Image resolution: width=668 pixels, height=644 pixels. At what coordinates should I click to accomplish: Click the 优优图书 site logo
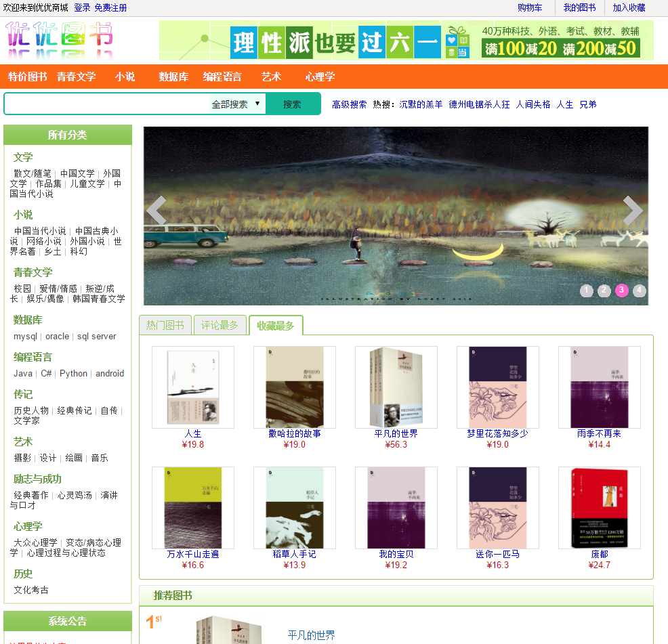pos(59,40)
